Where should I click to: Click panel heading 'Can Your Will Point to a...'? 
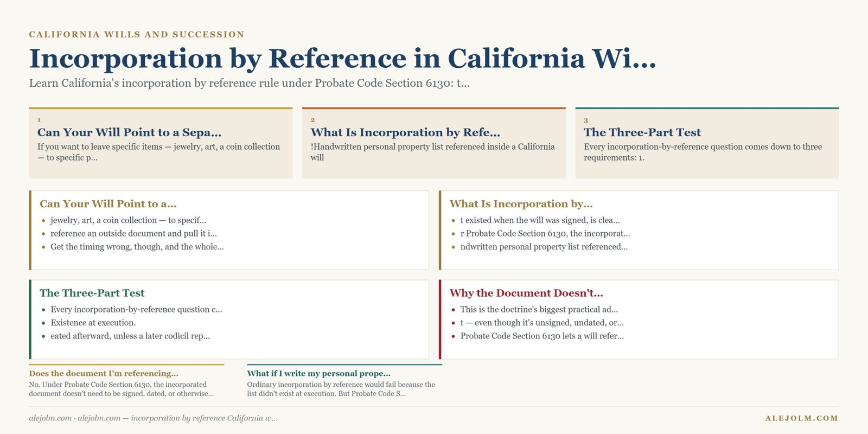tap(108, 204)
